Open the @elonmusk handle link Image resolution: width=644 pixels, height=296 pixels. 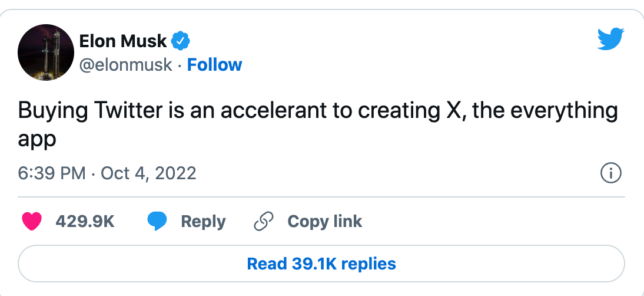click(126, 64)
